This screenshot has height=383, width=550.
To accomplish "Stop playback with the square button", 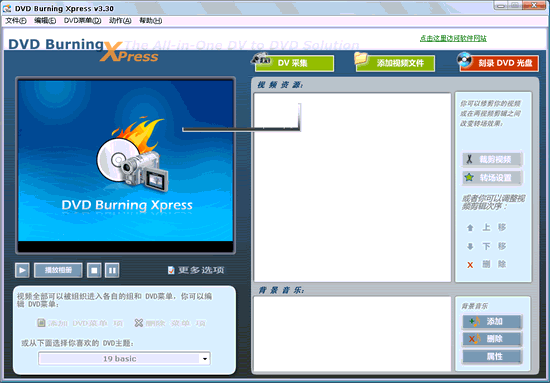I will pos(94,270).
